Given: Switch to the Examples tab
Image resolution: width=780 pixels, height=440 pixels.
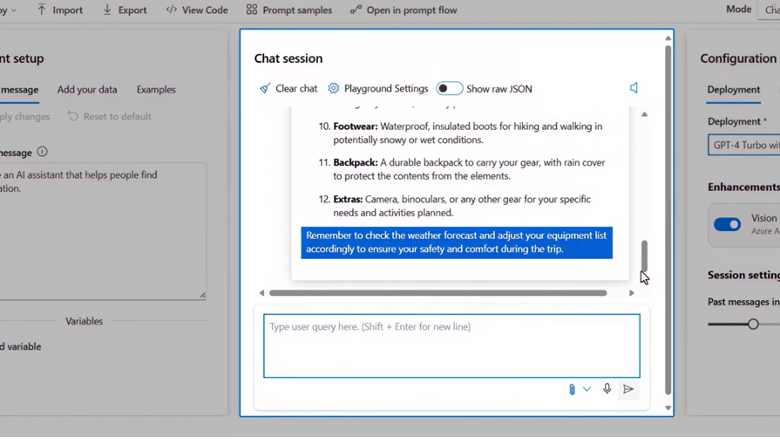Looking at the screenshot, I should click(x=156, y=89).
